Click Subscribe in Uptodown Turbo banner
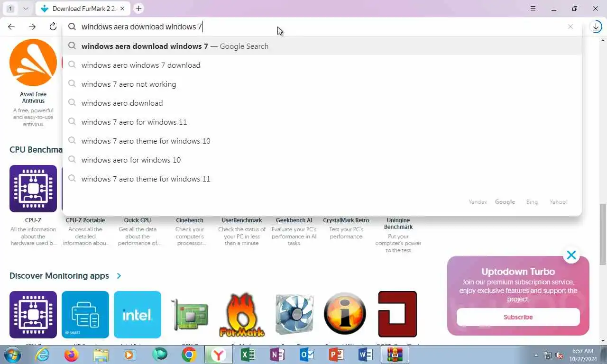Image resolution: width=607 pixels, height=364 pixels. 518,317
